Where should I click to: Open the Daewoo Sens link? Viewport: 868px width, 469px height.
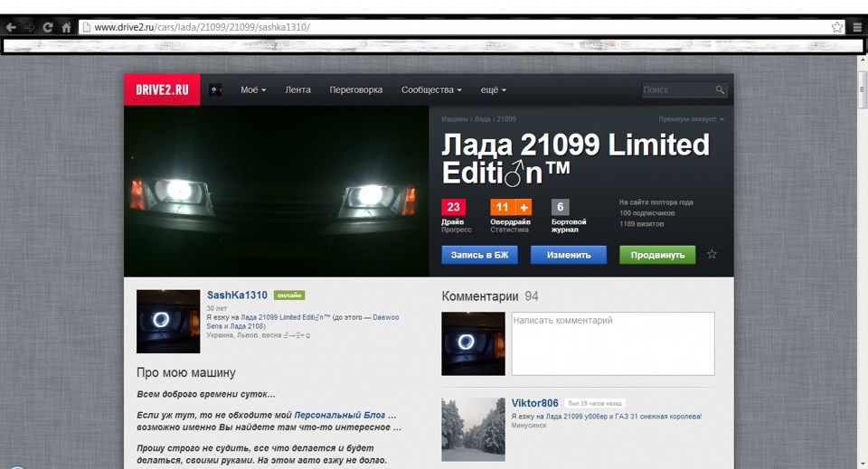click(x=303, y=322)
